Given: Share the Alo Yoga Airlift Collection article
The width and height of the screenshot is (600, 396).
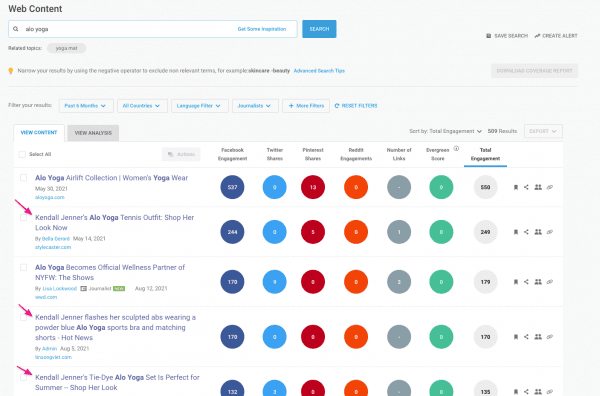Looking at the screenshot, I should click(x=526, y=187).
